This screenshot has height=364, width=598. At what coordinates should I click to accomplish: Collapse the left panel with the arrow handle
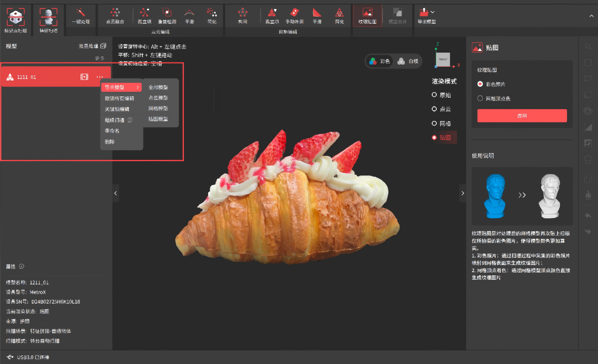115,193
